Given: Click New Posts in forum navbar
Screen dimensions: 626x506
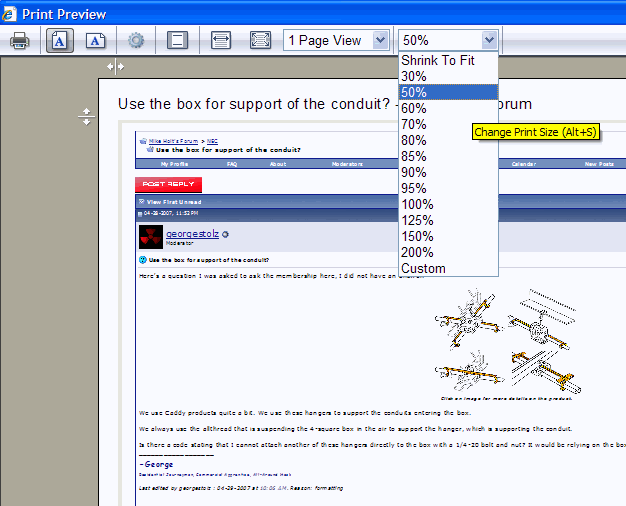Looking at the screenshot, I should pos(599,164).
